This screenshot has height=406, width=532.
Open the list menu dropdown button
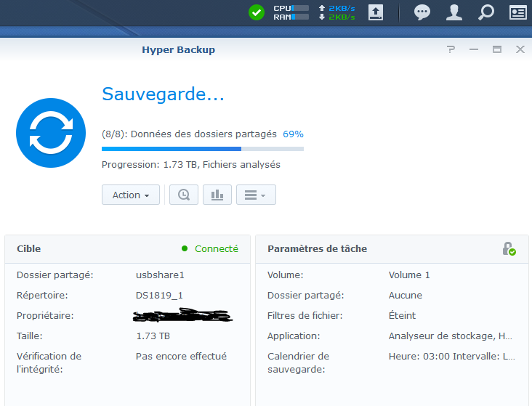(x=256, y=195)
